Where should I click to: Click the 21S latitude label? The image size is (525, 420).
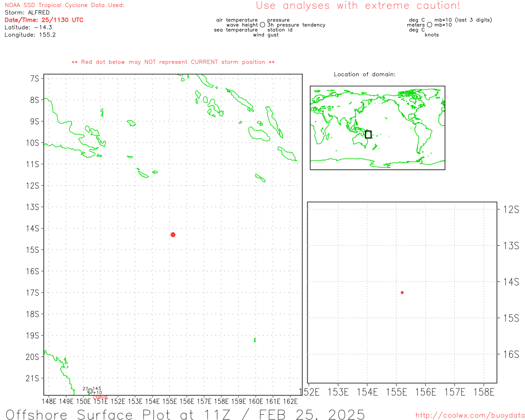pyautogui.click(x=32, y=379)
